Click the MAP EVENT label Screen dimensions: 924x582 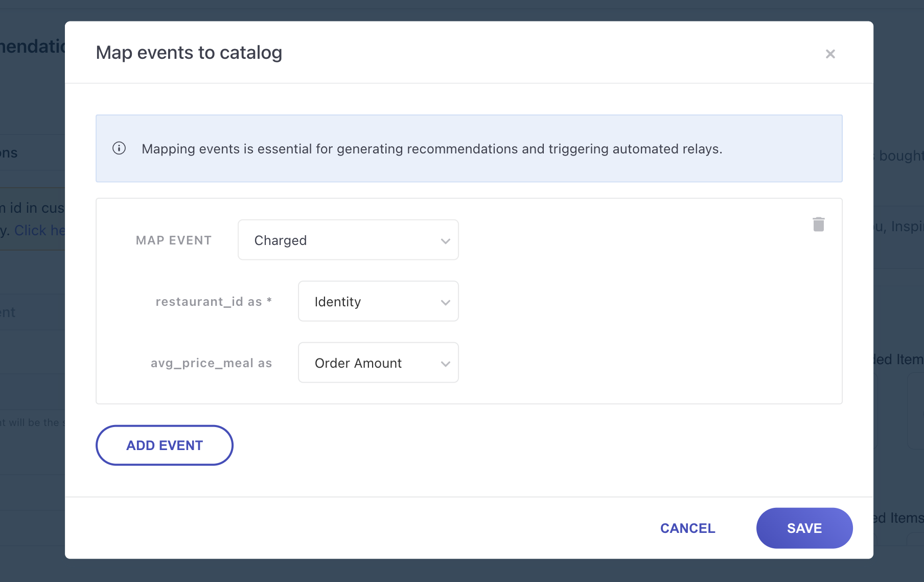coord(173,240)
